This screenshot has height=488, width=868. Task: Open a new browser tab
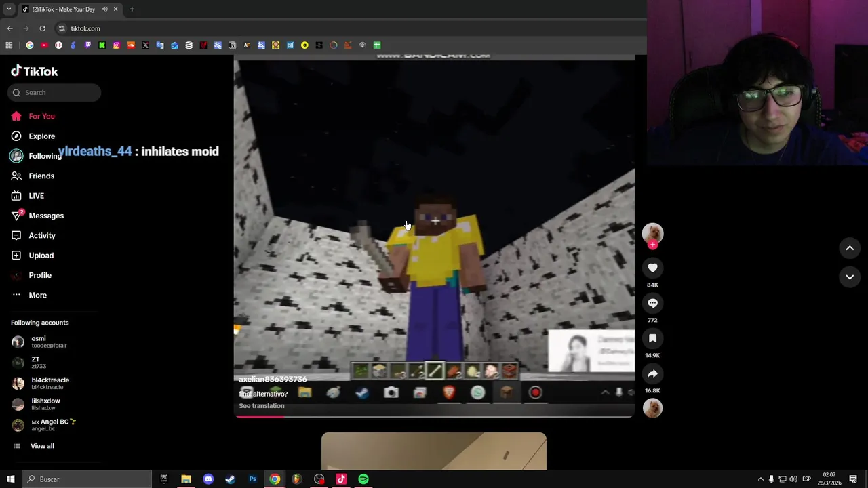(132, 9)
